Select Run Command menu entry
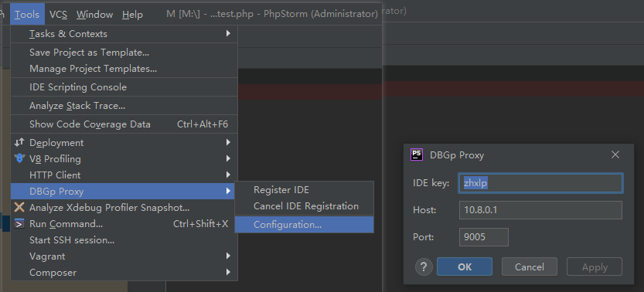644x292 pixels. pos(124,224)
